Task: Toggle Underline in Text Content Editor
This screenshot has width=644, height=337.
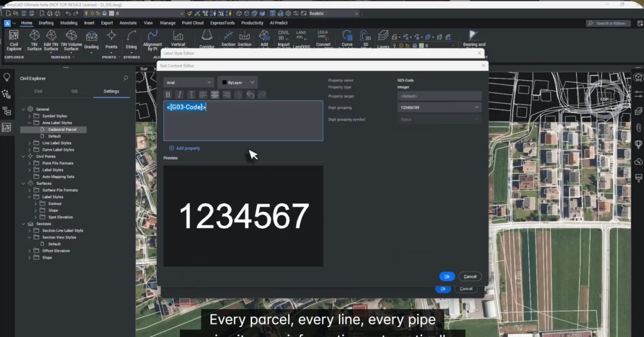Action: [191, 95]
